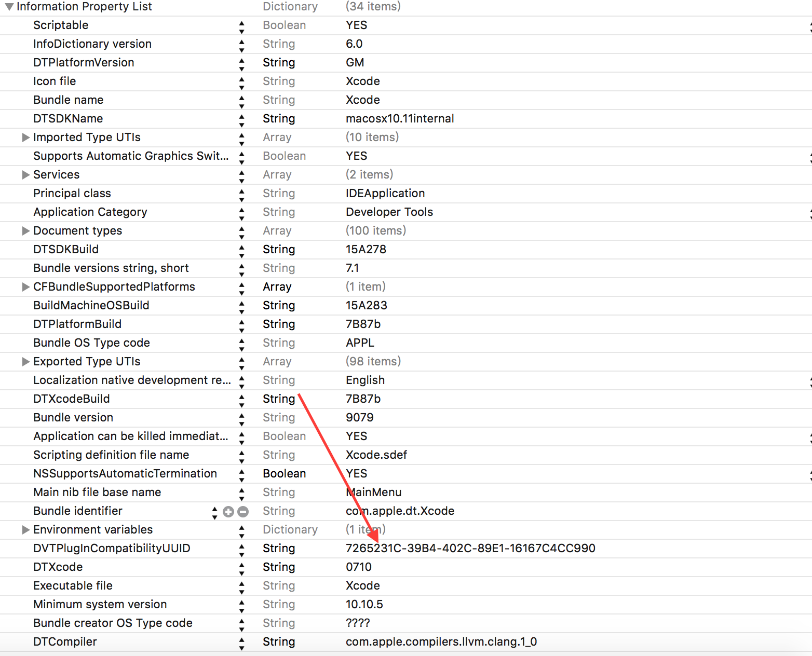This screenshot has height=656, width=812.
Task: Select the 6.0 InfoDictionary version value
Action: pyautogui.click(x=354, y=44)
